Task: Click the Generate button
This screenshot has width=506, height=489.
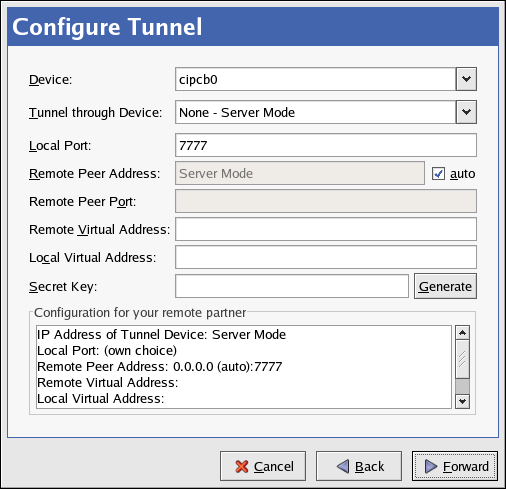Action: pos(445,286)
